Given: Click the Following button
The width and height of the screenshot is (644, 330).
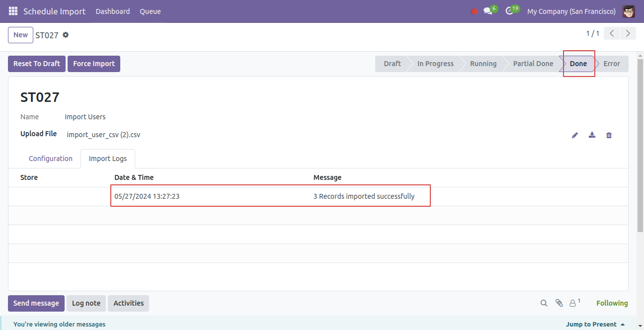Looking at the screenshot, I should 612,303.
